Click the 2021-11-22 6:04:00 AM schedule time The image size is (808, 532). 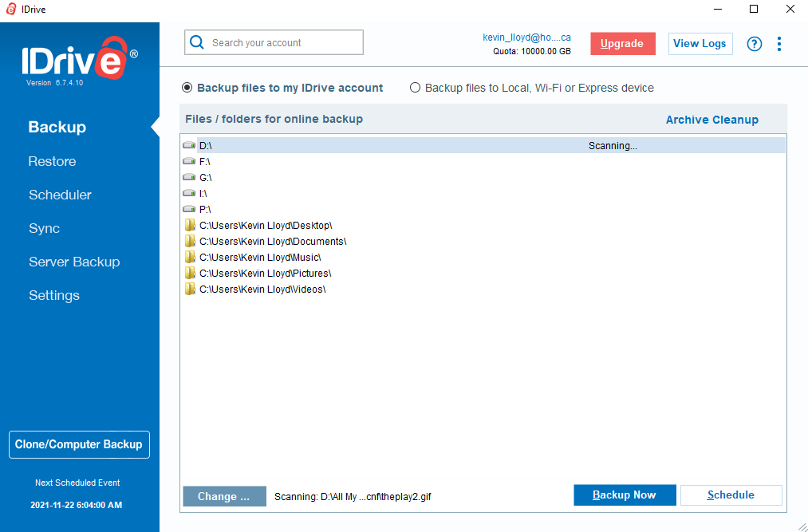click(77, 505)
